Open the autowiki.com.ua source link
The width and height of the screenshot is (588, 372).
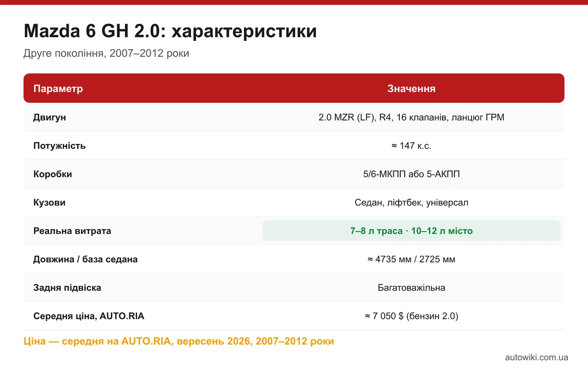click(x=537, y=357)
